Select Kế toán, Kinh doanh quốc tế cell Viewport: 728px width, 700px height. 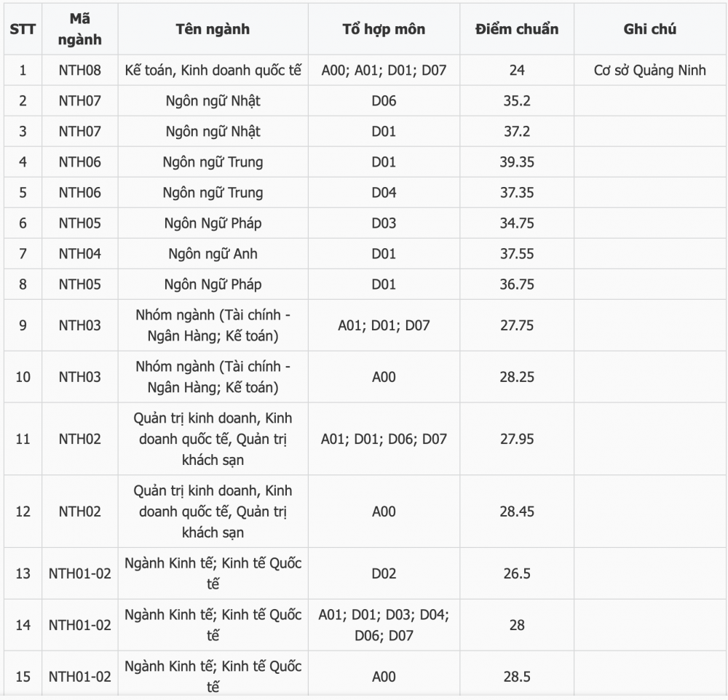point(213,70)
